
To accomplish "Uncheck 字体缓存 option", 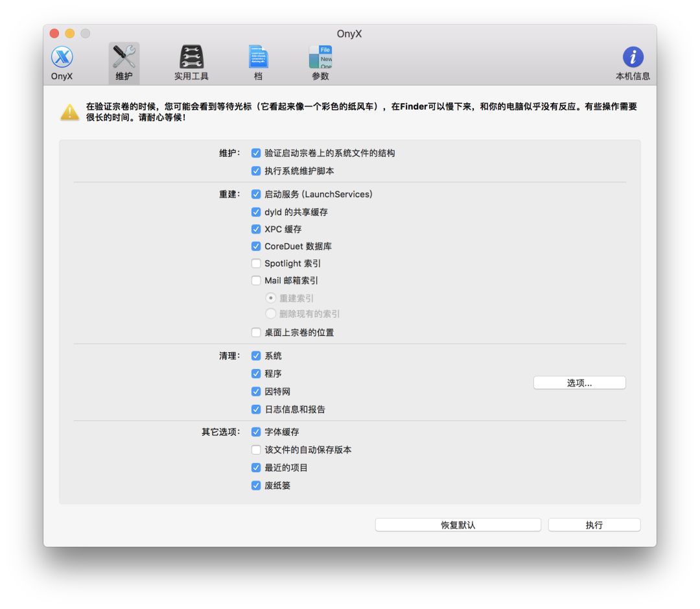I will click(256, 432).
